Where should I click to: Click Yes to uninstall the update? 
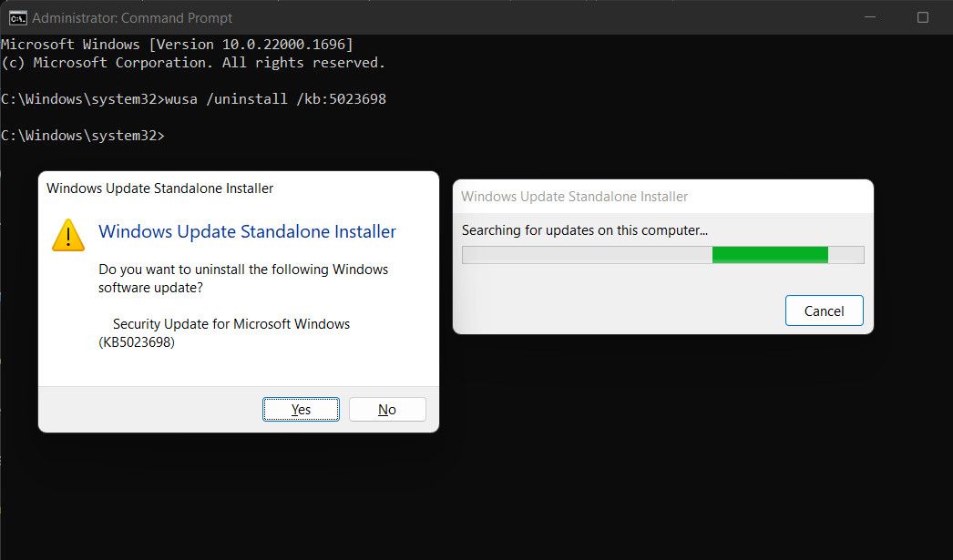pos(301,410)
